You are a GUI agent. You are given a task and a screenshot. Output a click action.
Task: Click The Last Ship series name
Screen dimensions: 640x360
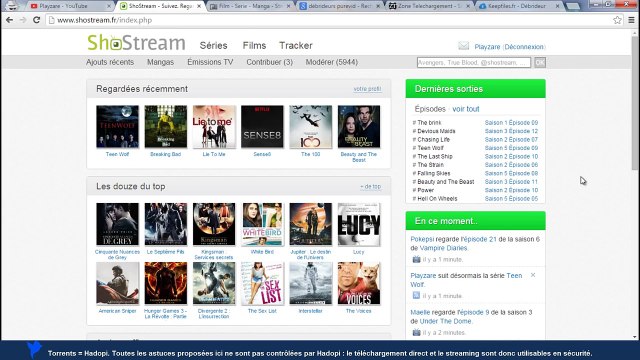(435, 156)
